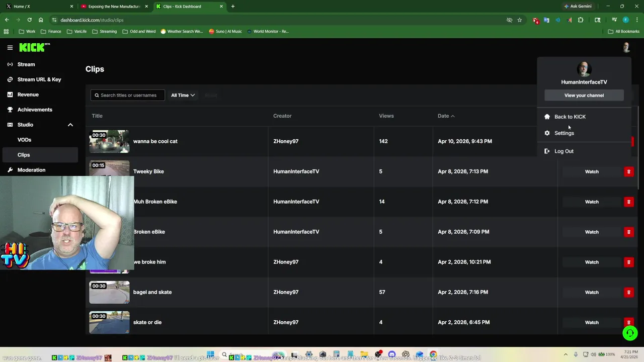Delete the Tweeky Bike clip
Screen dimensions: 644x362
(x=628, y=171)
